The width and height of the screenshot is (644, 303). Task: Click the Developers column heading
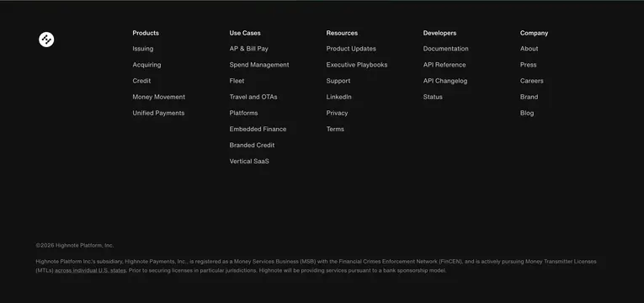[x=440, y=33]
